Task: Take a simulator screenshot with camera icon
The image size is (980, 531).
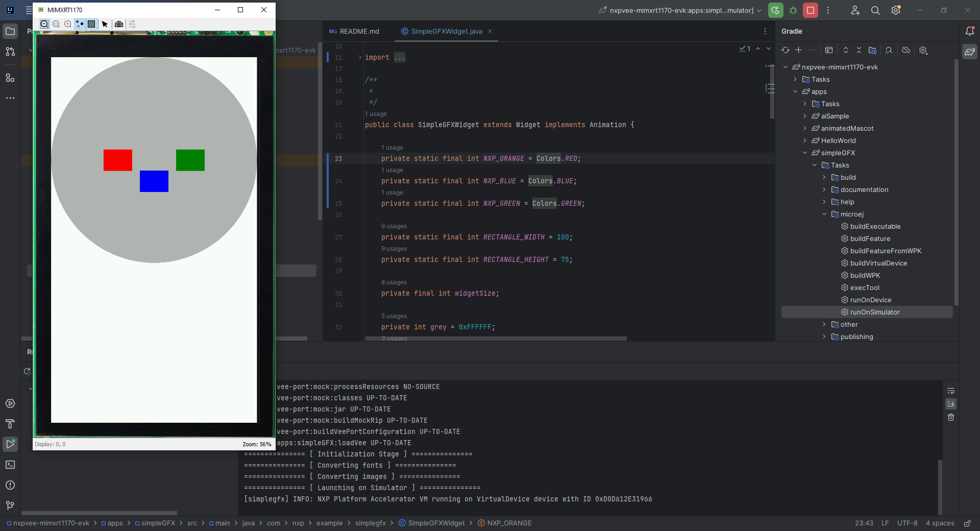Action: (x=119, y=24)
